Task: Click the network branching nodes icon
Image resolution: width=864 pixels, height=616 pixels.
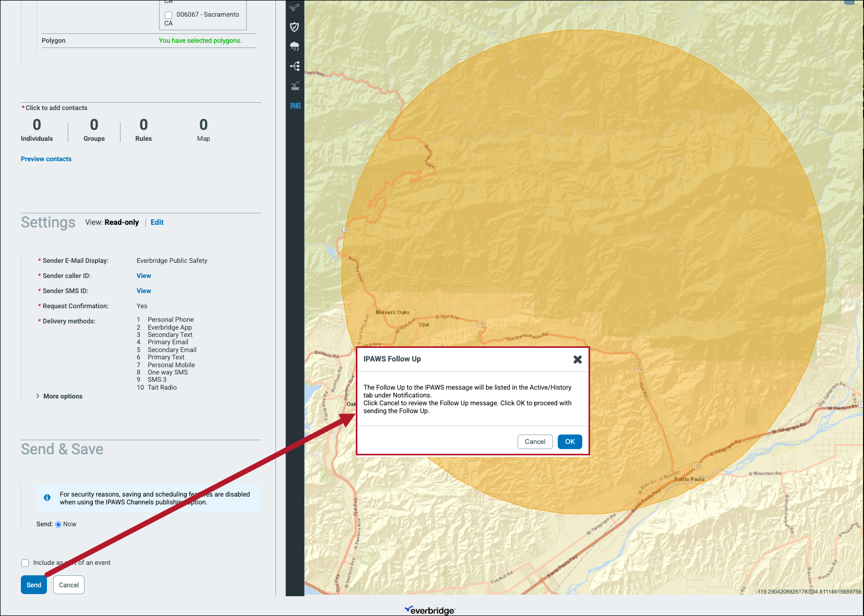Action: [295, 66]
